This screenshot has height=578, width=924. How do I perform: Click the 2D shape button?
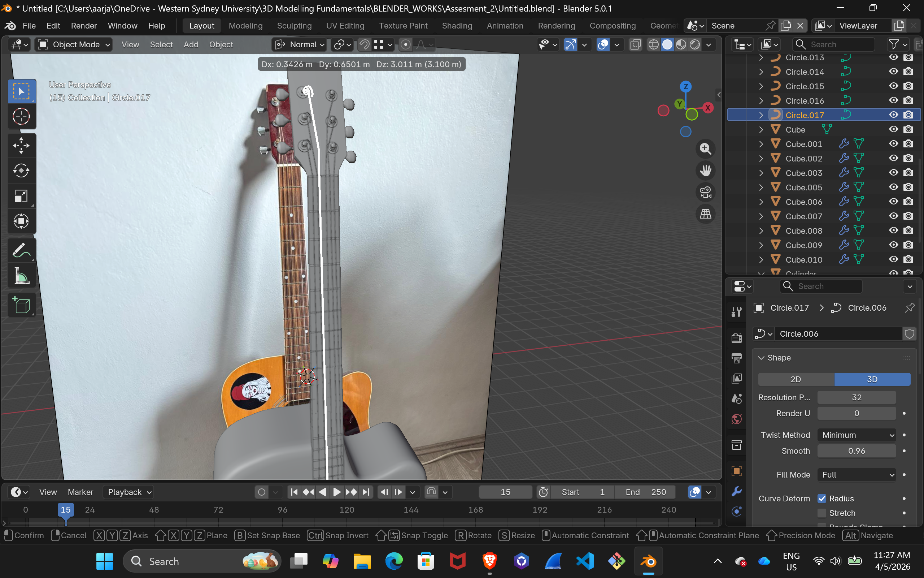796,379
